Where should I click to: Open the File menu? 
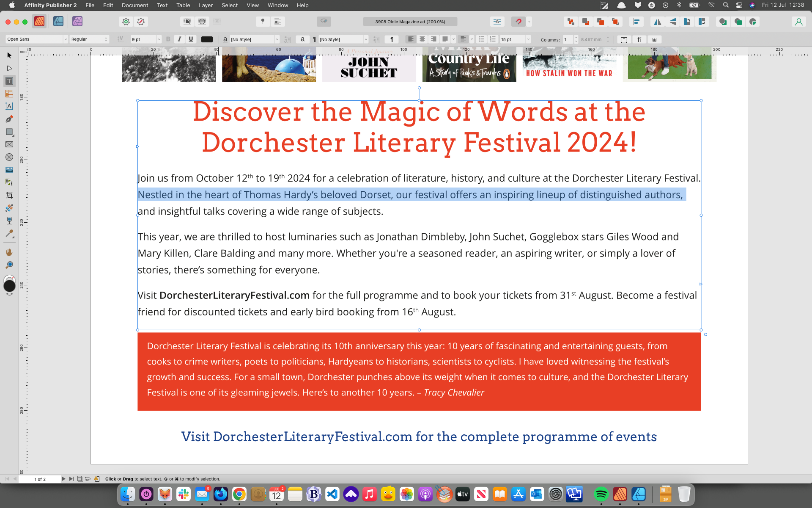(90, 5)
